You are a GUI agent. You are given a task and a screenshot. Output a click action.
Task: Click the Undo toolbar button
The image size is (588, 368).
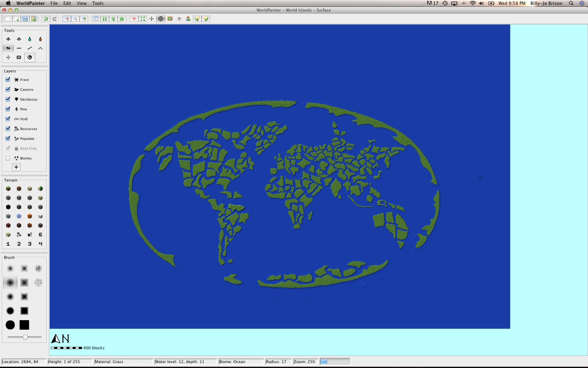(45, 19)
